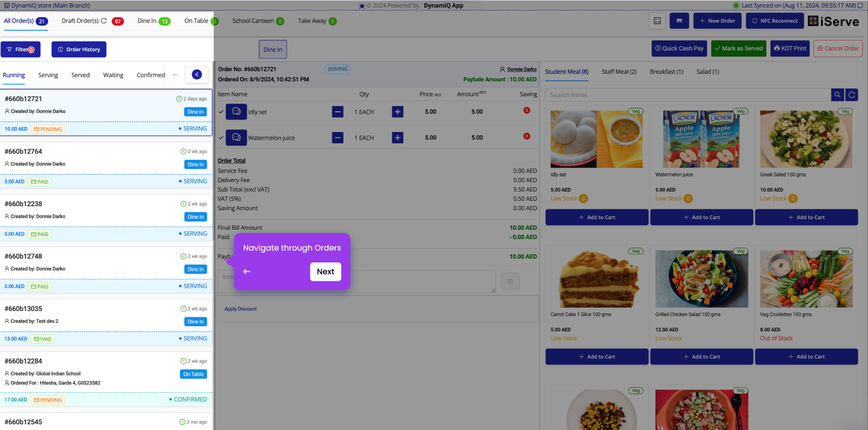Refresh the Draft Orders count icon
Viewport: 868px width, 430px height.
[x=104, y=21]
